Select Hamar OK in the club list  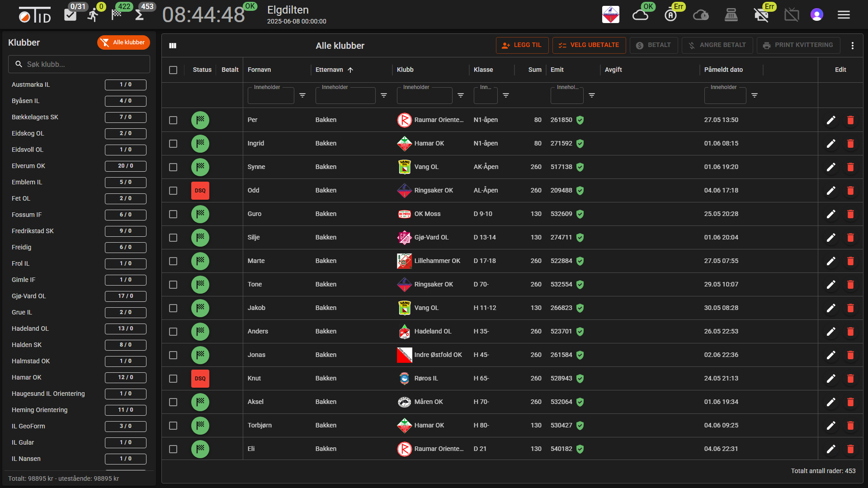point(79,378)
